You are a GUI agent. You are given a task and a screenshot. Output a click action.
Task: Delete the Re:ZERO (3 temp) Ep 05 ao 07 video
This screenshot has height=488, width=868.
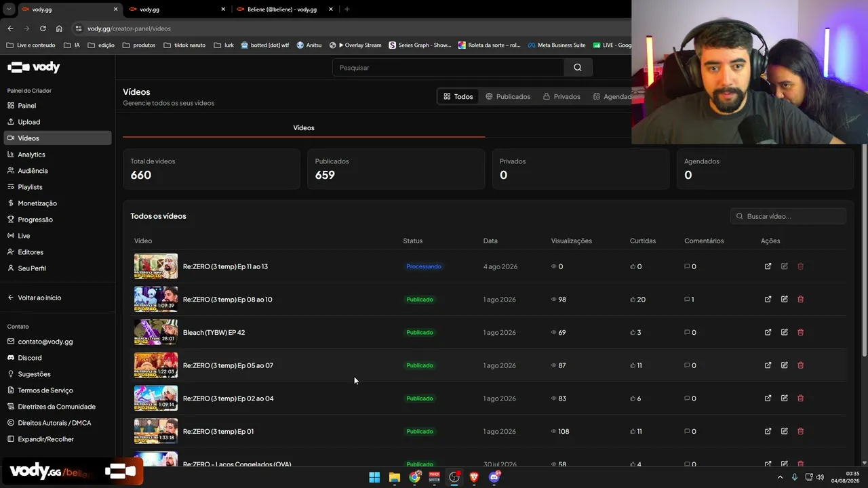[x=800, y=365]
